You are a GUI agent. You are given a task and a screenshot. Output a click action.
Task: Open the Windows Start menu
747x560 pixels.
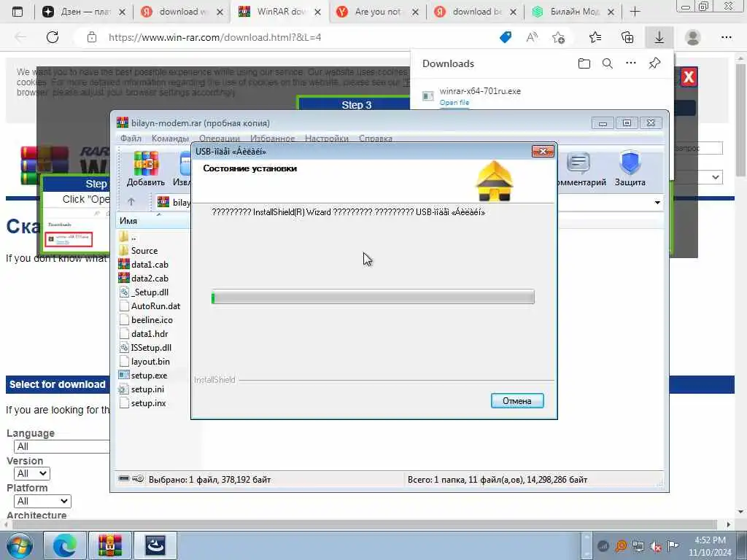click(18, 545)
